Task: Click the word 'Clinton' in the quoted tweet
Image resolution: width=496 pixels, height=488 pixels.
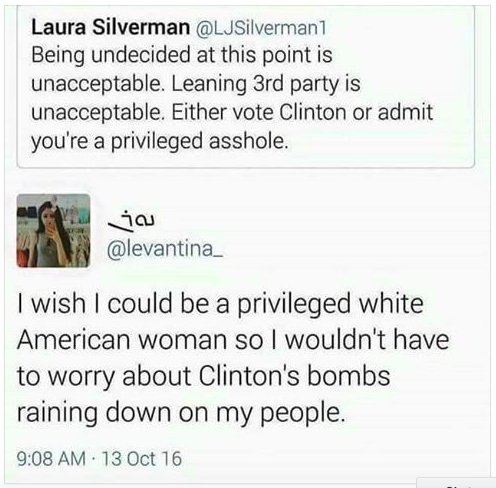Action: click(313, 112)
